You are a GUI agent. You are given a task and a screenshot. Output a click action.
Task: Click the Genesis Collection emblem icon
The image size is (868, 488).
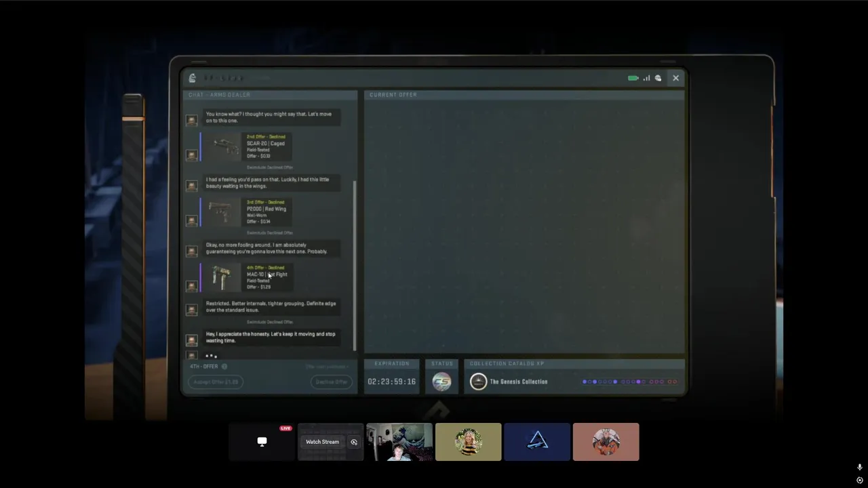tap(478, 382)
